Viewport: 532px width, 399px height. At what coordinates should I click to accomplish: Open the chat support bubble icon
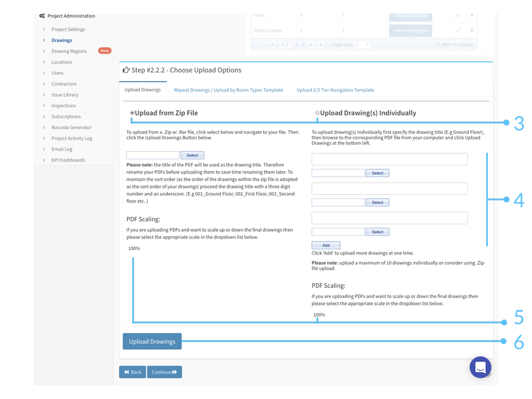coord(480,367)
